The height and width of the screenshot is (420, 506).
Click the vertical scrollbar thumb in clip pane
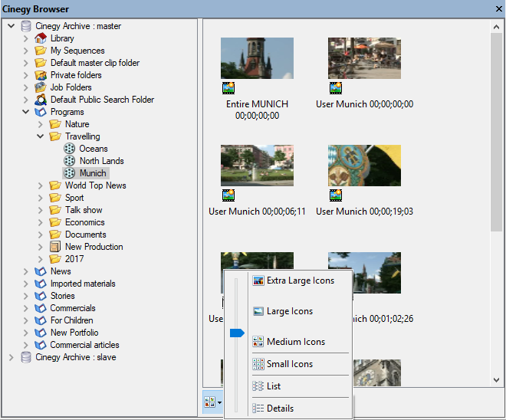point(496,133)
